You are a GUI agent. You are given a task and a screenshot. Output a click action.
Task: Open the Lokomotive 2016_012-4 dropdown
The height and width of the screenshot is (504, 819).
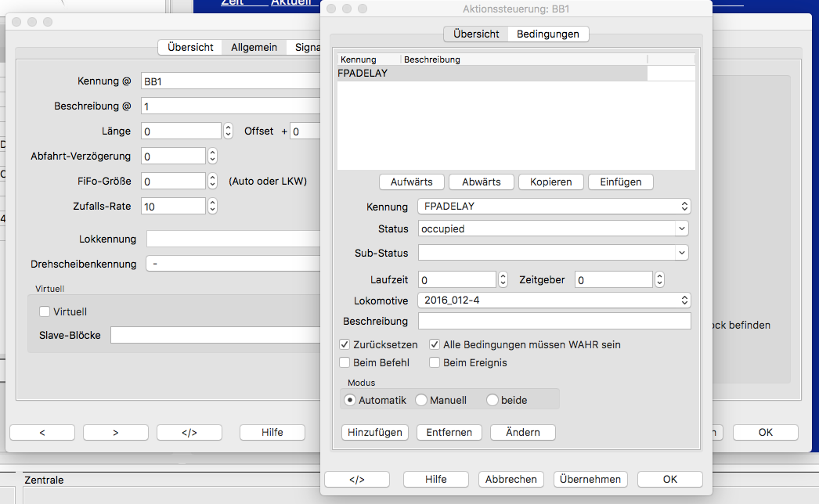point(554,300)
